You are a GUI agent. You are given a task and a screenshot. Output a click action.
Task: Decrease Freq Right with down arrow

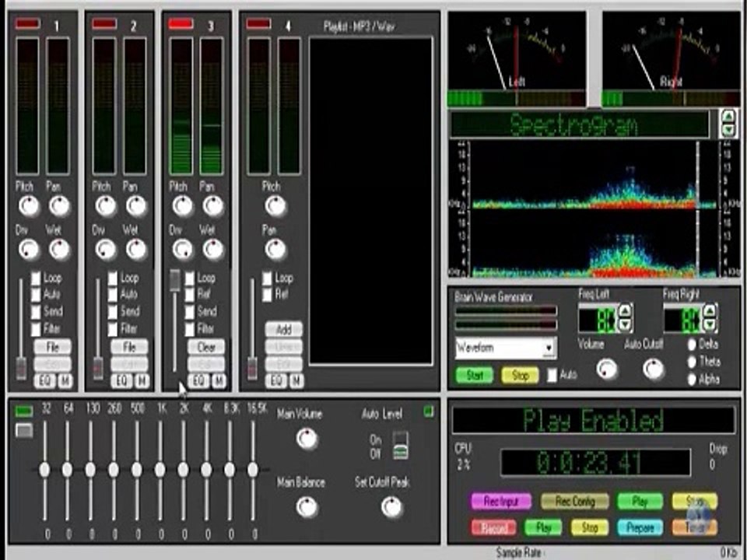710,324
